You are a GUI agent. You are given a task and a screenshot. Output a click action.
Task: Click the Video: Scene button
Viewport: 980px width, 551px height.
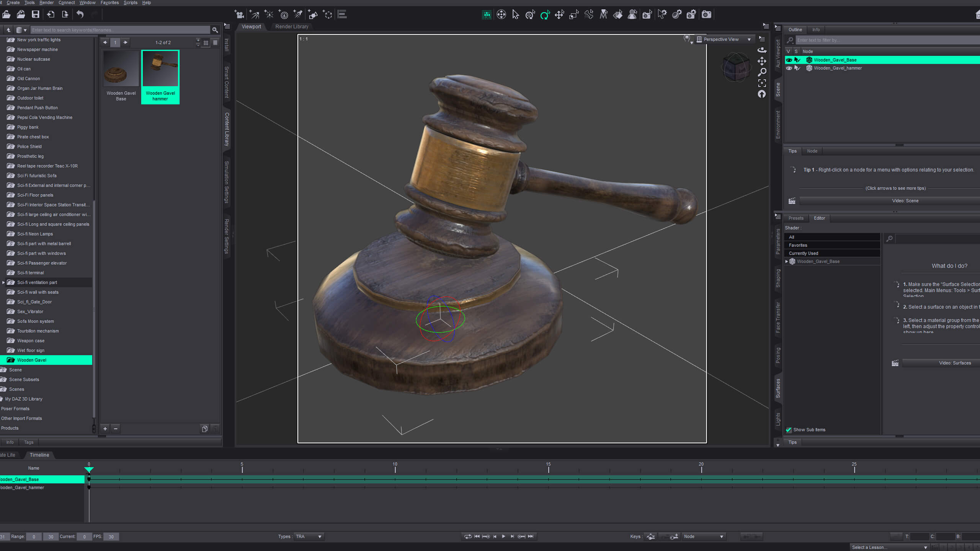(x=905, y=201)
